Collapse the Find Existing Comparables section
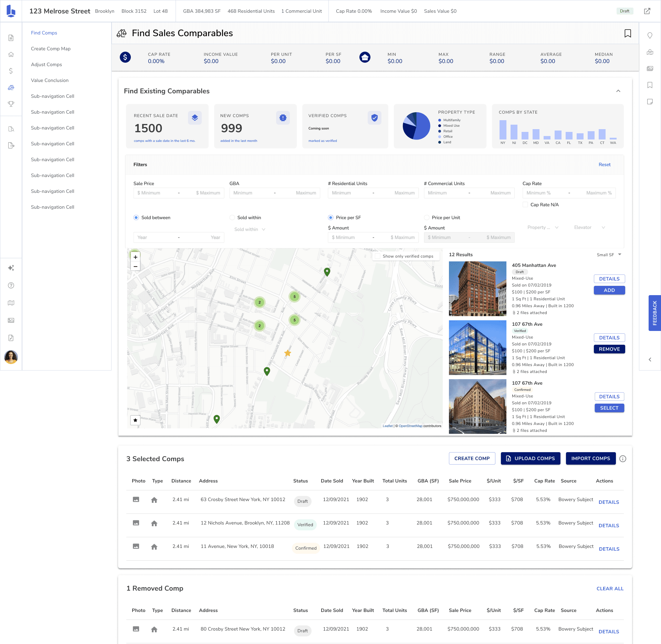Viewport: 661px width, 644px height. [x=618, y=91]
